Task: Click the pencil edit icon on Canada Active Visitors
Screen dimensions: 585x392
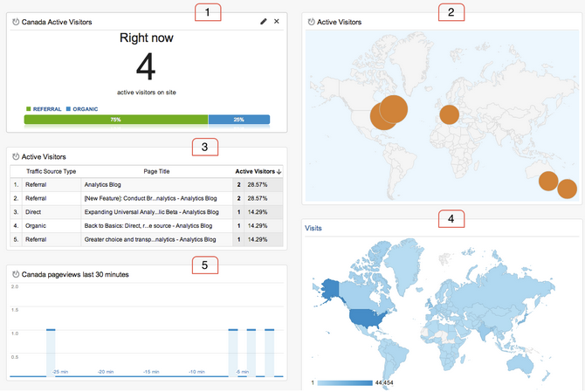Action: click(x=264, y=21)
